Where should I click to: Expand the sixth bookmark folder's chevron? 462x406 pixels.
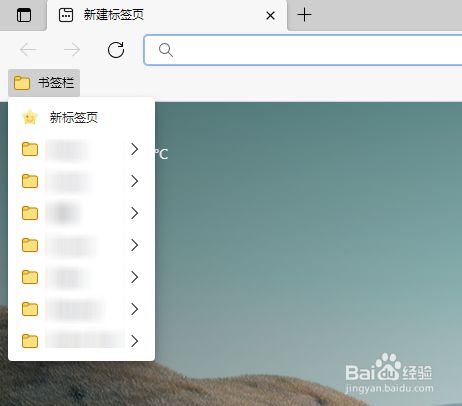[134, 309]
